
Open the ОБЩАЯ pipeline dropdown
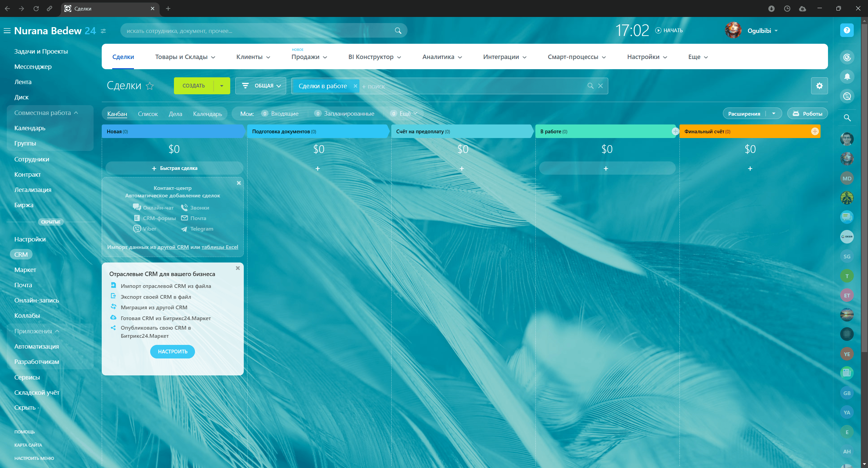[x=261, y=86]
